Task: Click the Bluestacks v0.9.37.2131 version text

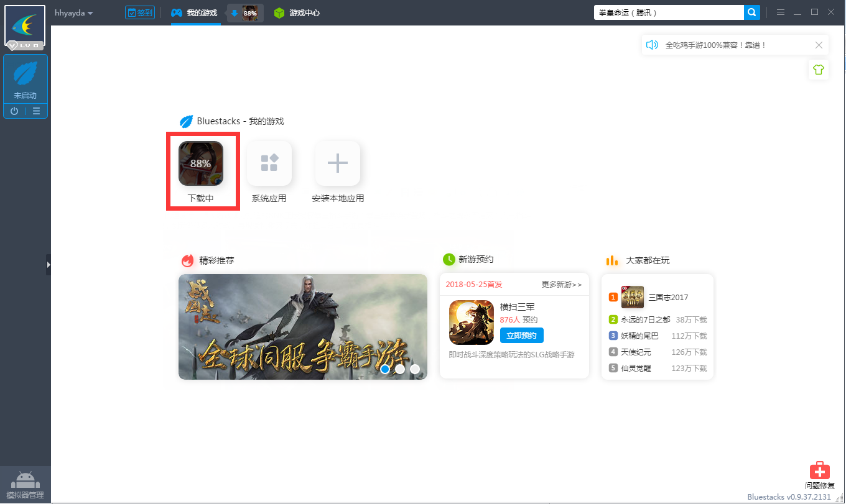Action: [x=789, y=497]
